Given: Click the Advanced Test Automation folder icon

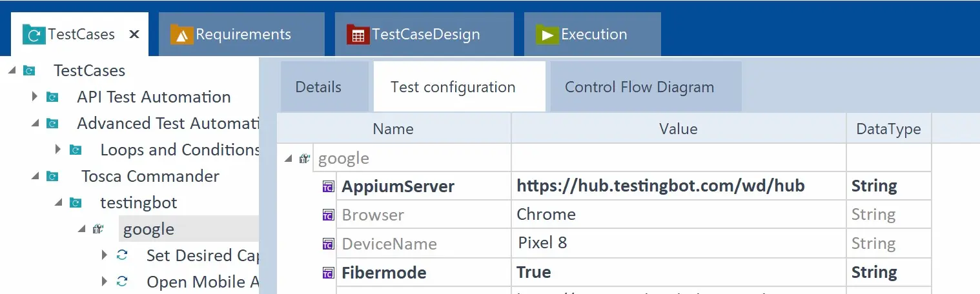Looking at the screenshot, I should click(x=52, y=123).
